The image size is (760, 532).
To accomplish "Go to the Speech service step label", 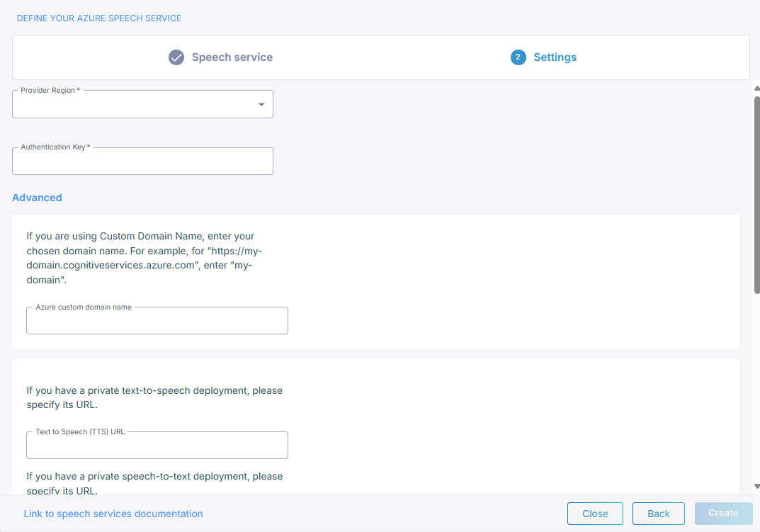I will pos(232,57).
